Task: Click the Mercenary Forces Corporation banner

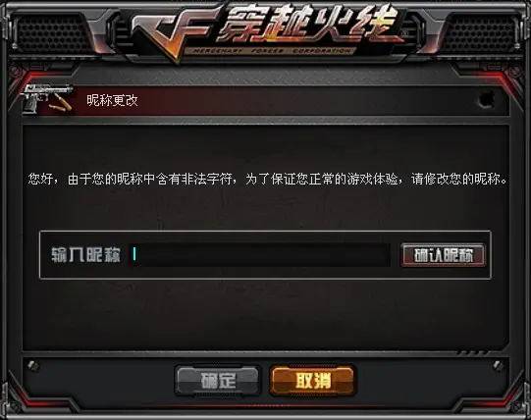Action: pyautogui.click(x=271, y=51)
